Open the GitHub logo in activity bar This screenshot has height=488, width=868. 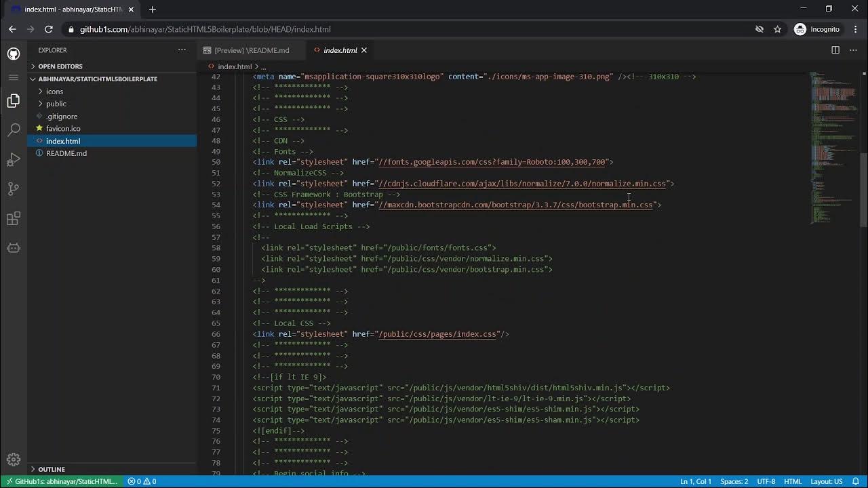click(14, 54)
